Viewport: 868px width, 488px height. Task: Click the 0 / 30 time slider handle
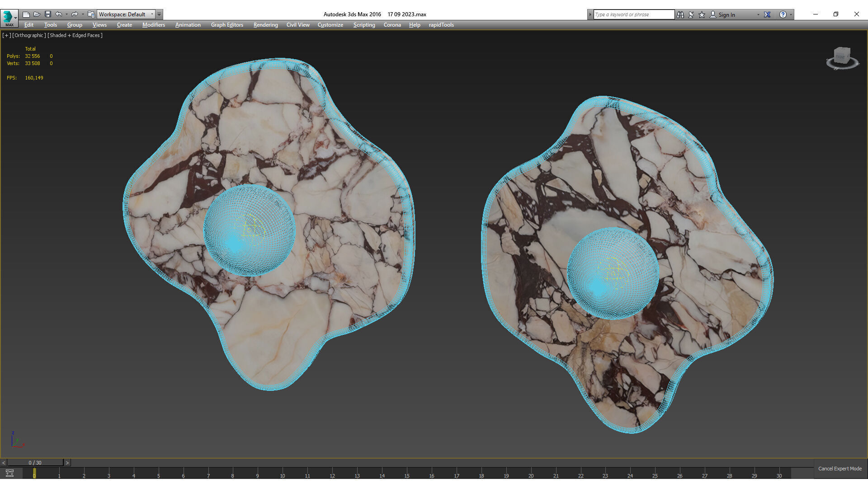[35, 463]
